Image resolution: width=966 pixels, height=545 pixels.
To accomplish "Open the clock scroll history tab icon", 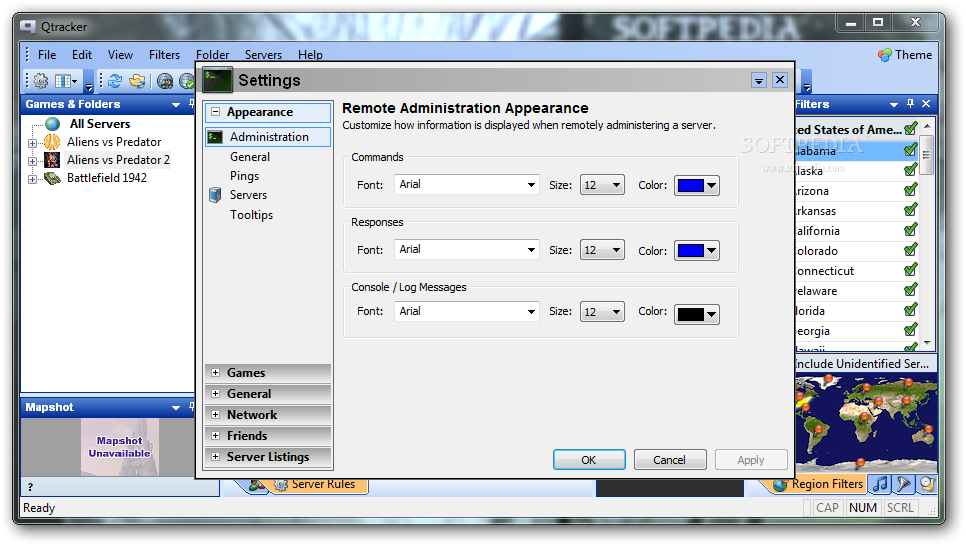I will (927, 484).
